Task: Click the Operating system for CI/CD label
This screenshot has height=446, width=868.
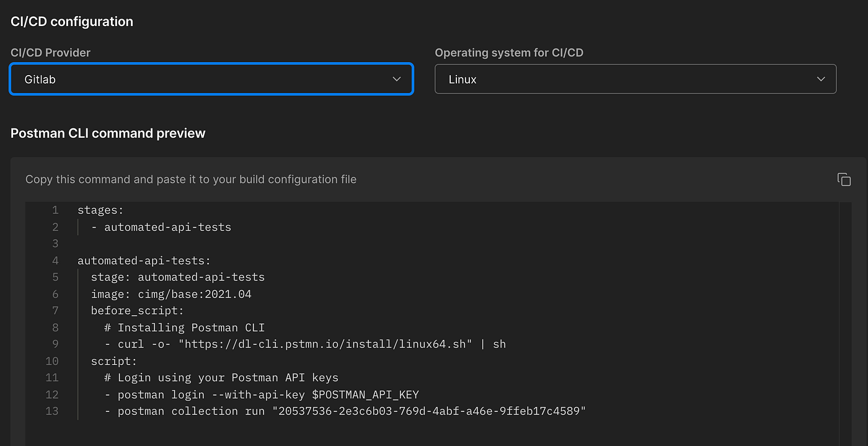Action: click(x=509, y=53)
